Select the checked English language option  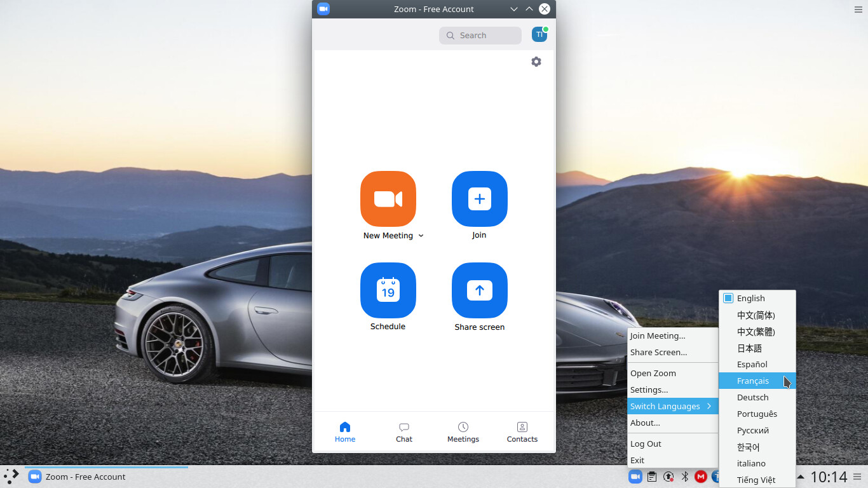[757, 298]
